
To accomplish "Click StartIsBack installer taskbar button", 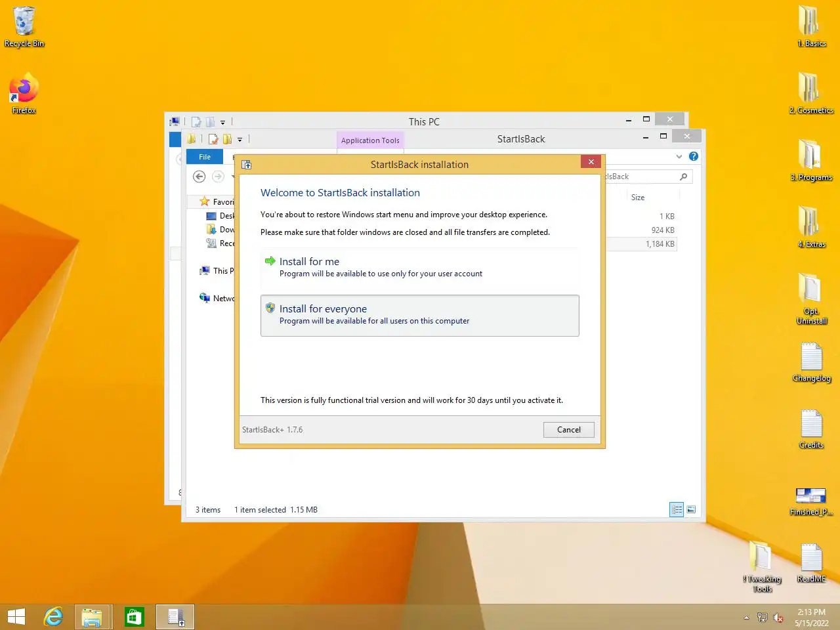I will 175,617.
